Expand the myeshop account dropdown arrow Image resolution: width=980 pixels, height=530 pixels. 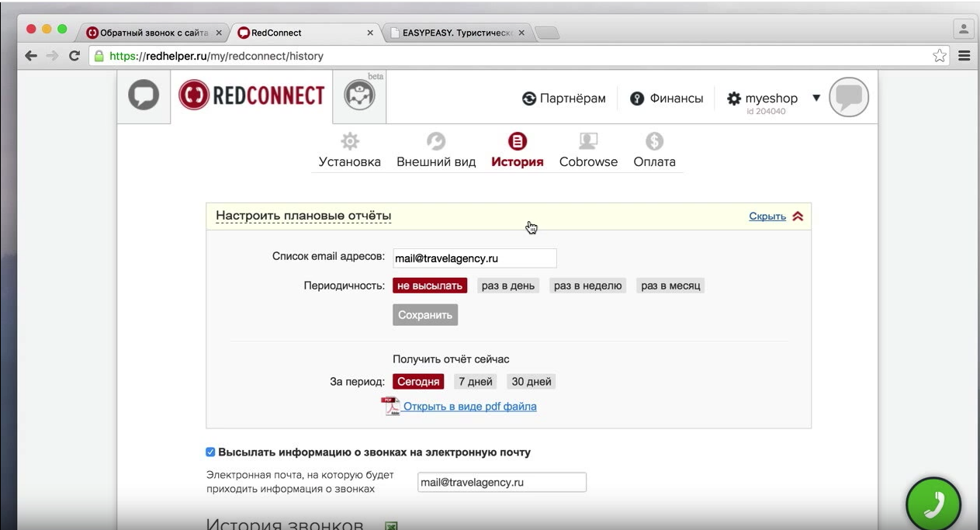816,98
